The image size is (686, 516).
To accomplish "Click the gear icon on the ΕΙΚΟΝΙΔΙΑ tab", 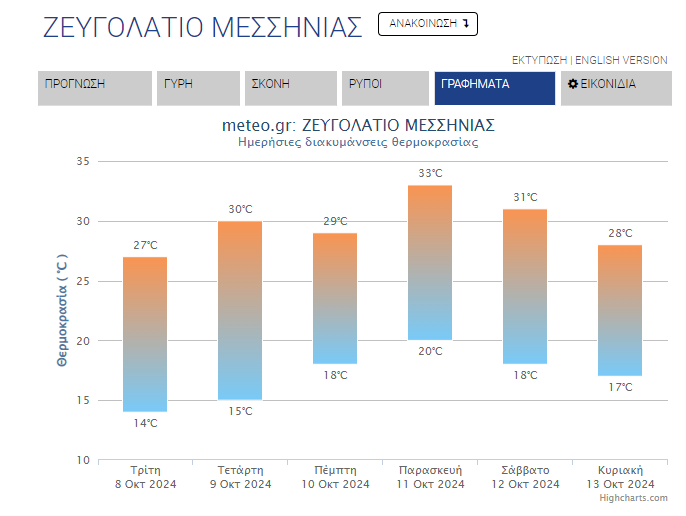I will pos(573,84).
